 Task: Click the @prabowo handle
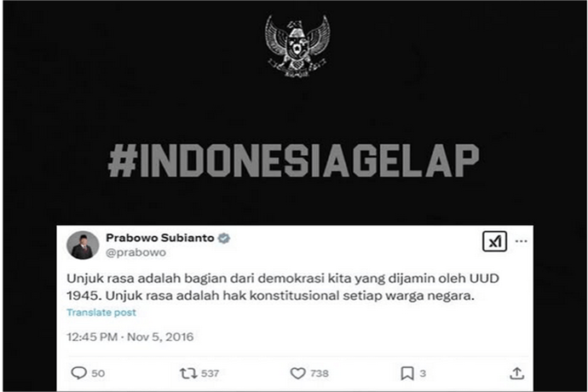pos(135,252)
